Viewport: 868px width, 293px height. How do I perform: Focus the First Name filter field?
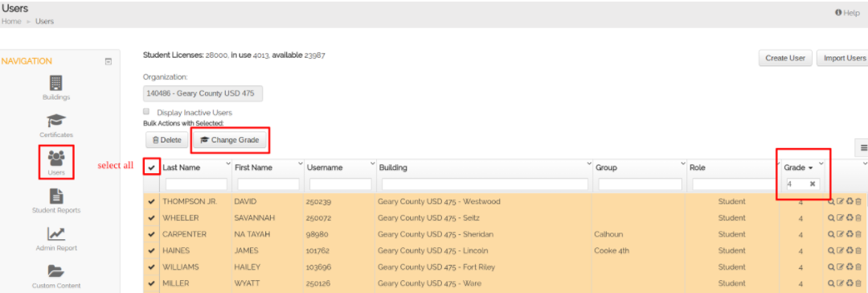[x=268, y=184]
